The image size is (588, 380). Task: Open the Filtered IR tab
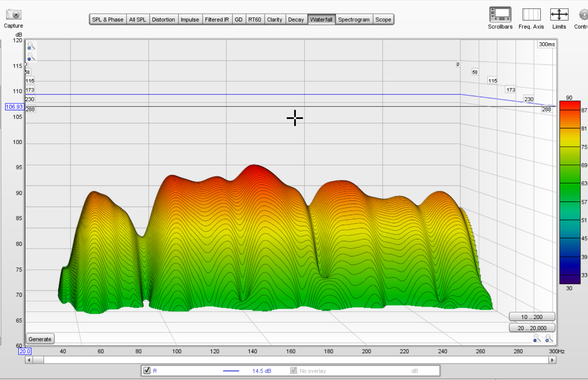pyautogui.click(x=217, y=19)
